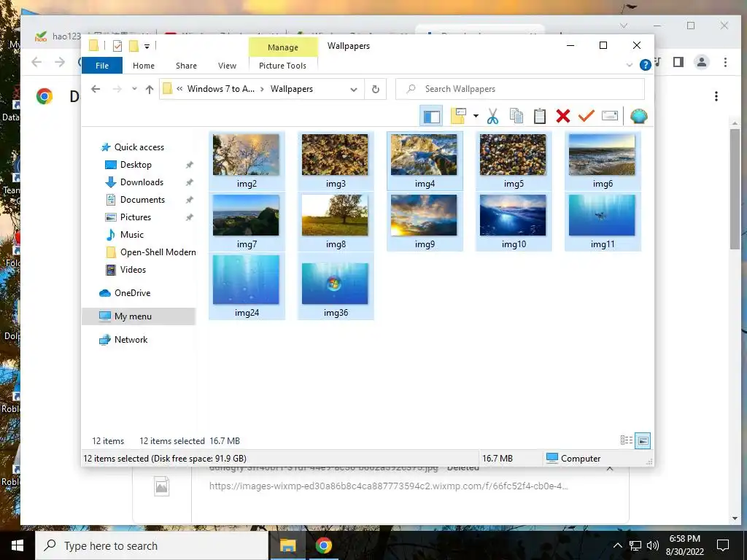
Task: Click the Up one level arrow
Action: coord(150,89)
